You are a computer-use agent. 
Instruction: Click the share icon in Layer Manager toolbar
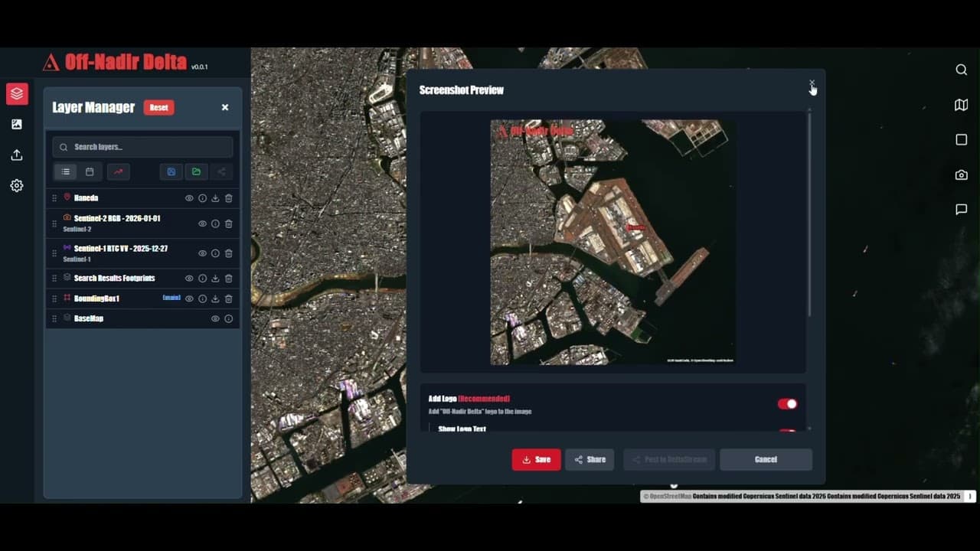222,171
